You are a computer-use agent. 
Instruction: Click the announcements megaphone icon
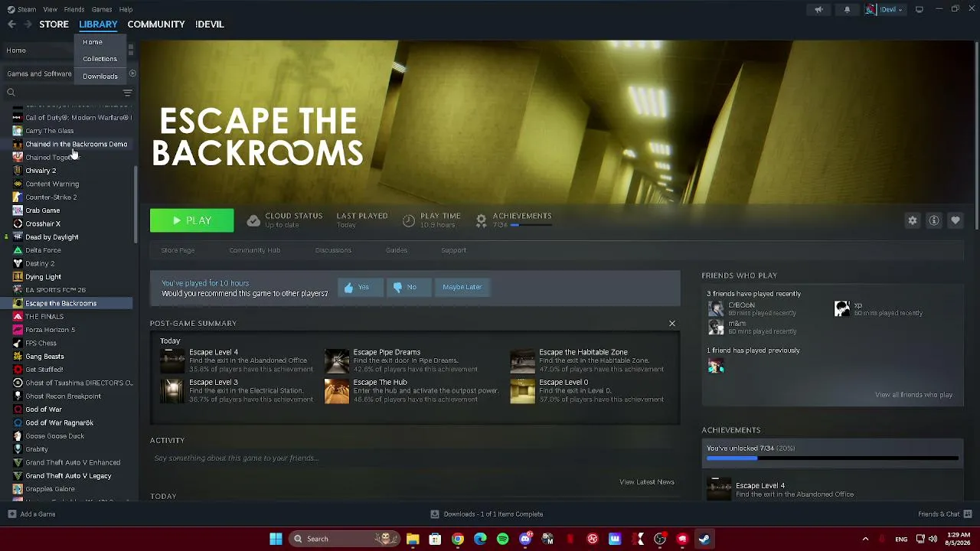[818, 9]
